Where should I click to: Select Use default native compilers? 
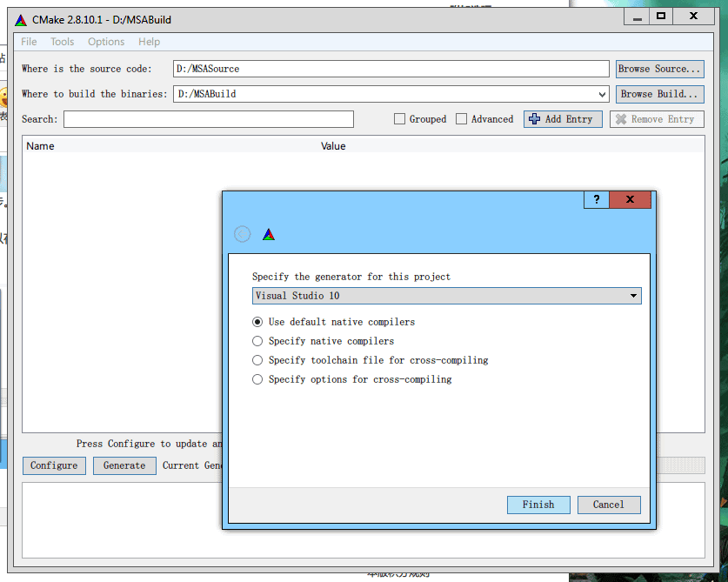coord(257,322)
